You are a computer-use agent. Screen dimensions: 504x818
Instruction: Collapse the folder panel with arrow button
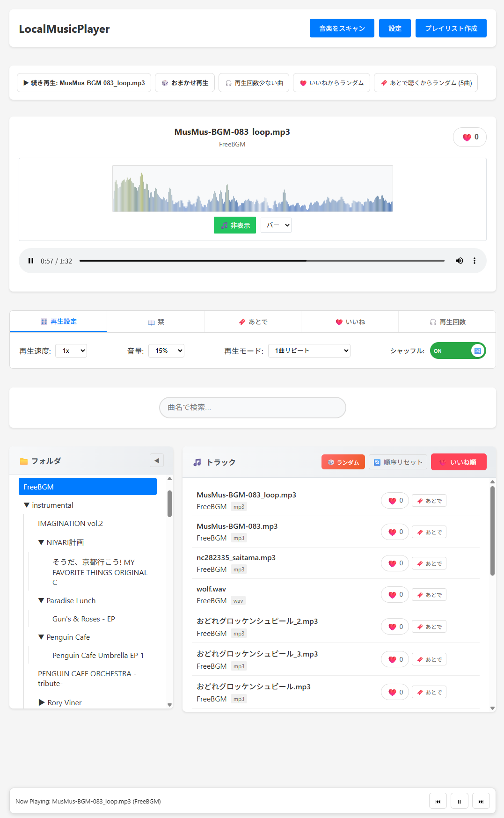157,460
